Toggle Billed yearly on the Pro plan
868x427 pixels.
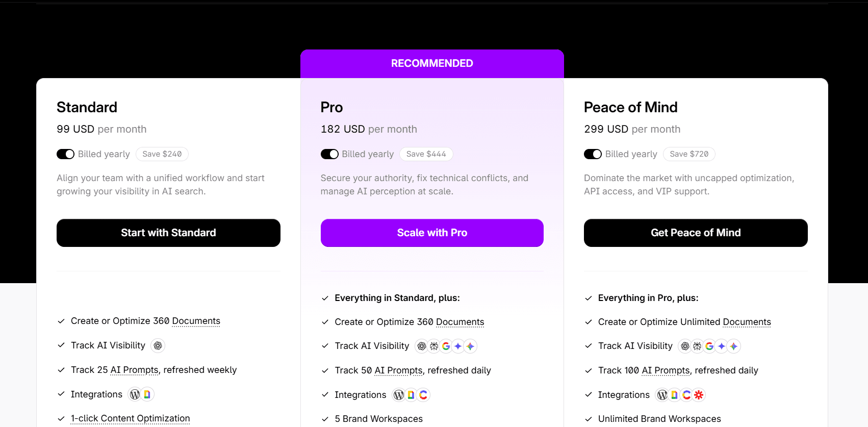[x=329, y=154]
